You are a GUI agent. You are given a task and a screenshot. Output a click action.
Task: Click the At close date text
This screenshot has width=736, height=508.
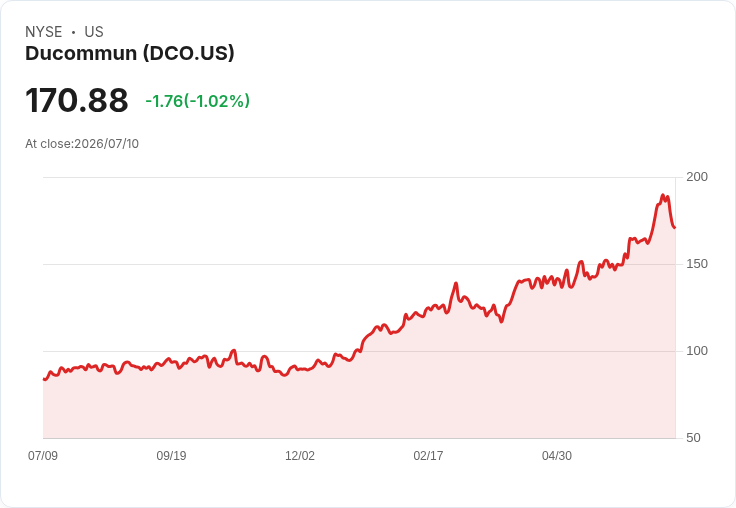[82, 144]
